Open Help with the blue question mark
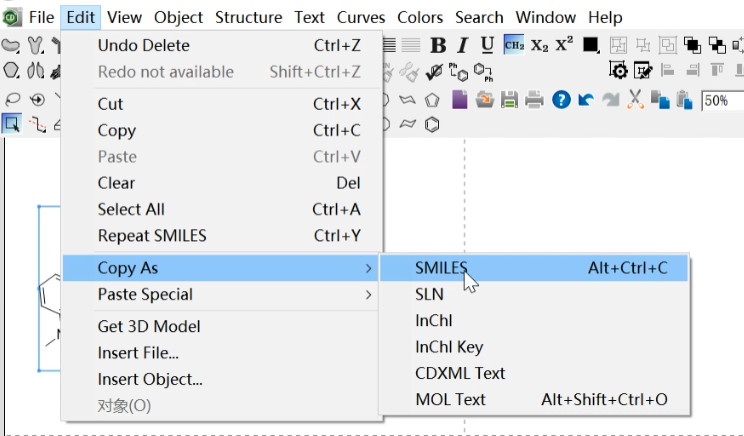The image size is (744, 436). point(561,100)
